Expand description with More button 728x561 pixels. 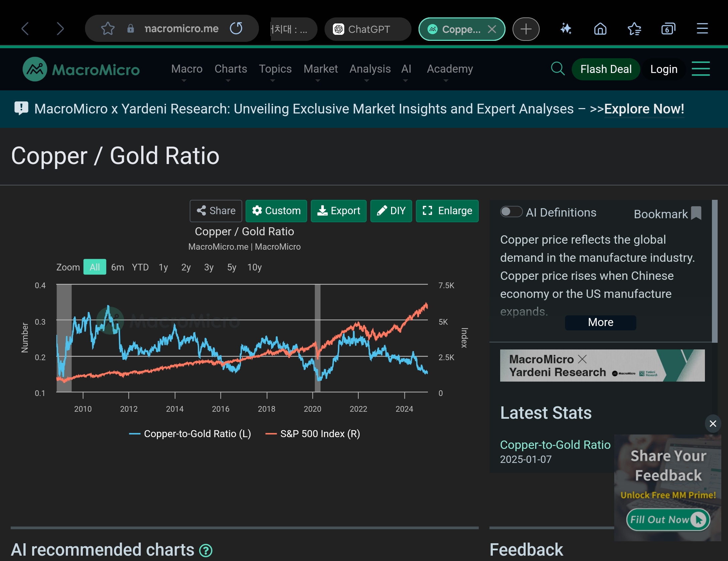coord(601,322)
